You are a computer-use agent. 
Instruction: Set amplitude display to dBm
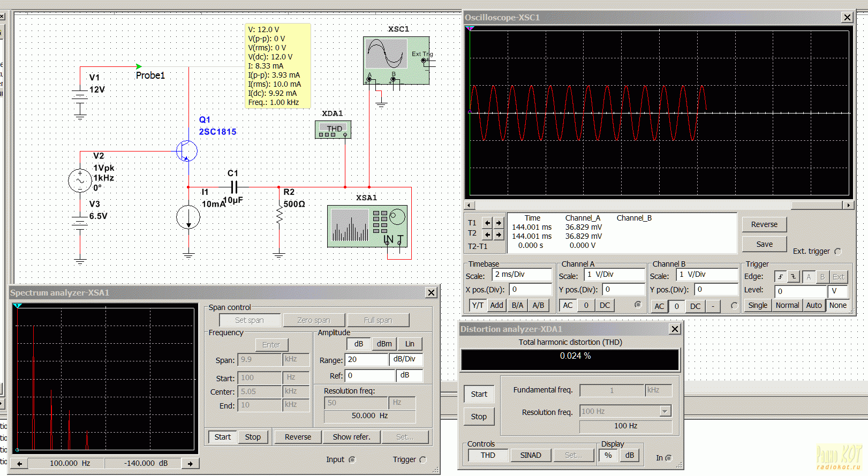pyautogui.click(x=384, y=344)
